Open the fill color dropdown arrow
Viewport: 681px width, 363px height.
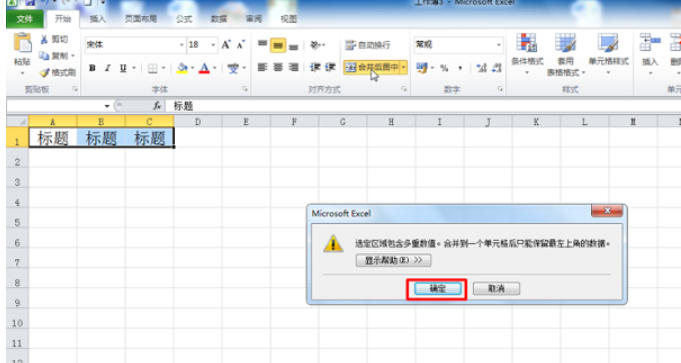[x=192, y=68]
